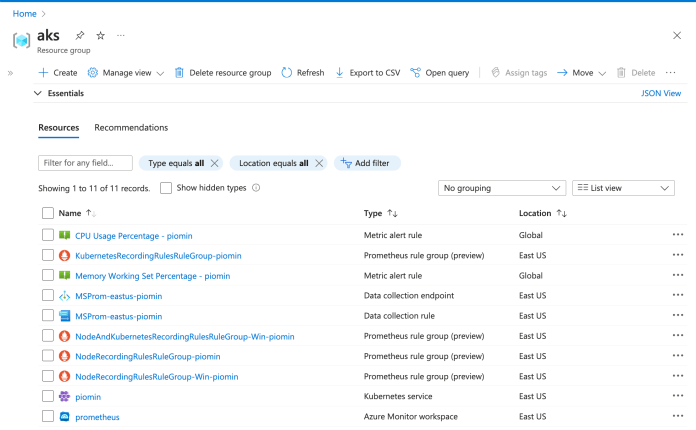Click the aks resource group cube icon
Viewport: 696px width, 430px height.
[x=21, y=40]
